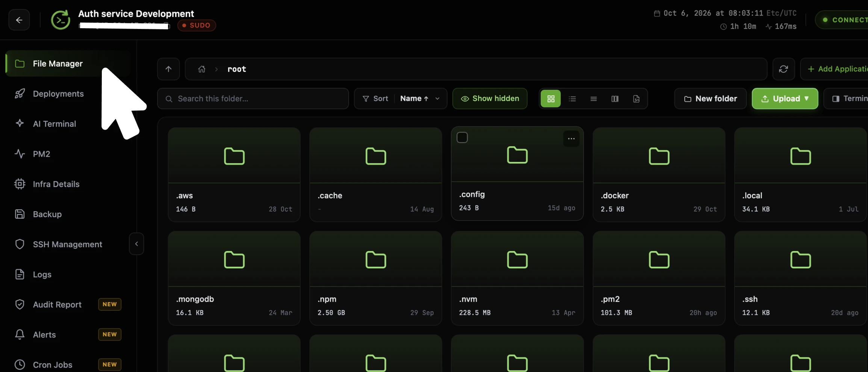The image size is (868, 372).
Task: Open Audit Report
Action: click(x=68, y=304)
